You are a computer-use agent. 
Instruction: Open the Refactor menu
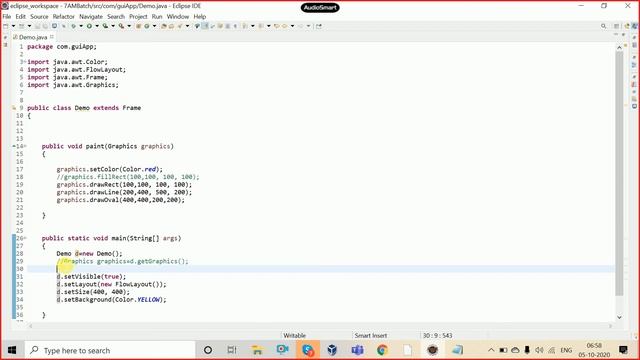click(64, 17)
